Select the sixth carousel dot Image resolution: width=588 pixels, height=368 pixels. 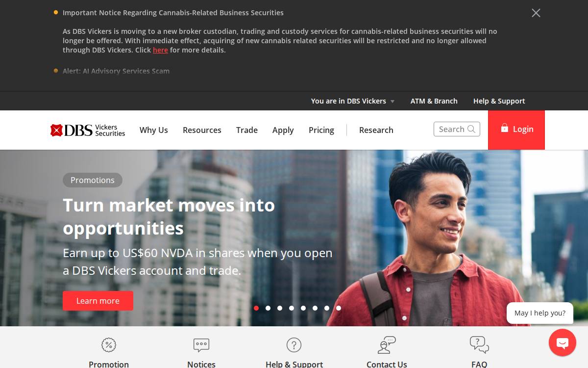pos(315,308)
